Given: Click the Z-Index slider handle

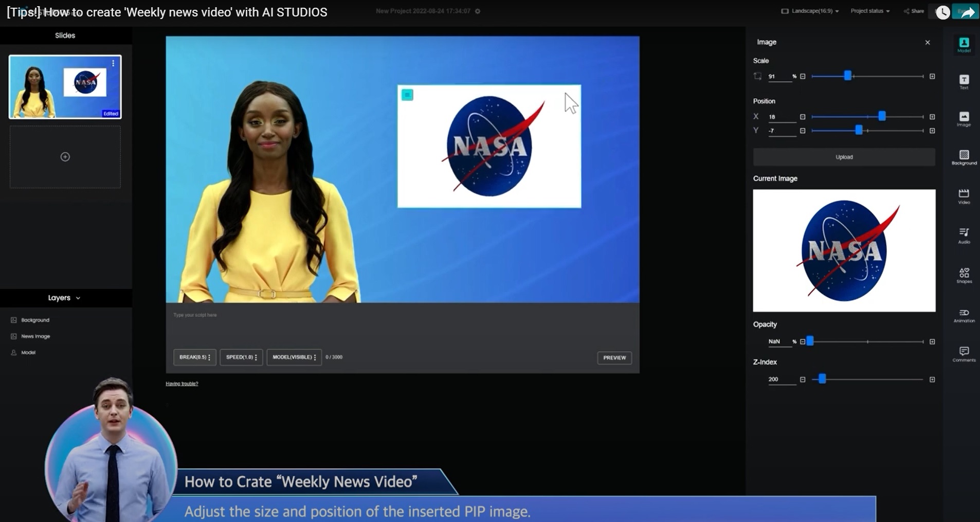Looking at the screenshot, I should pyautogui.click(x=822, y=379).
